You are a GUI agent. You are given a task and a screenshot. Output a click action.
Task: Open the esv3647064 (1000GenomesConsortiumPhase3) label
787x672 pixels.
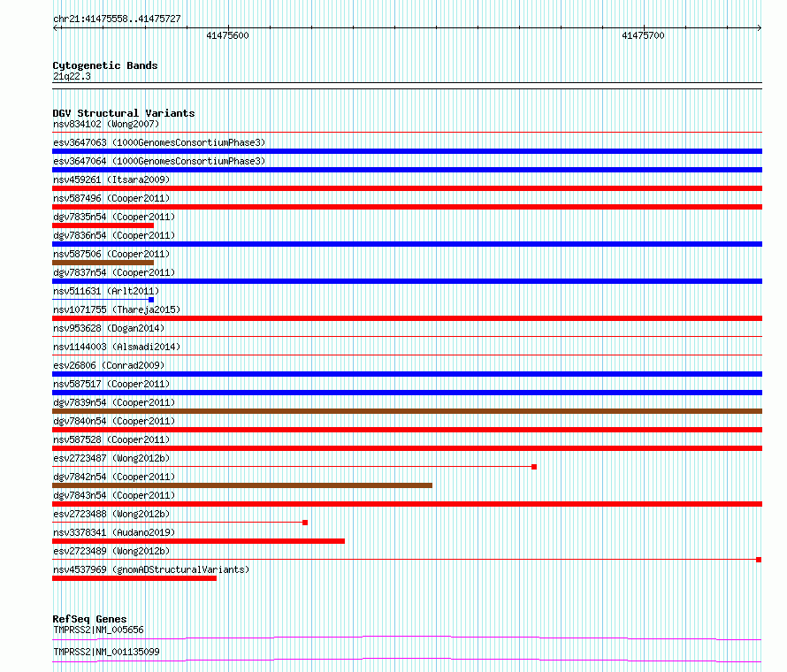click(x=159, y=161)
